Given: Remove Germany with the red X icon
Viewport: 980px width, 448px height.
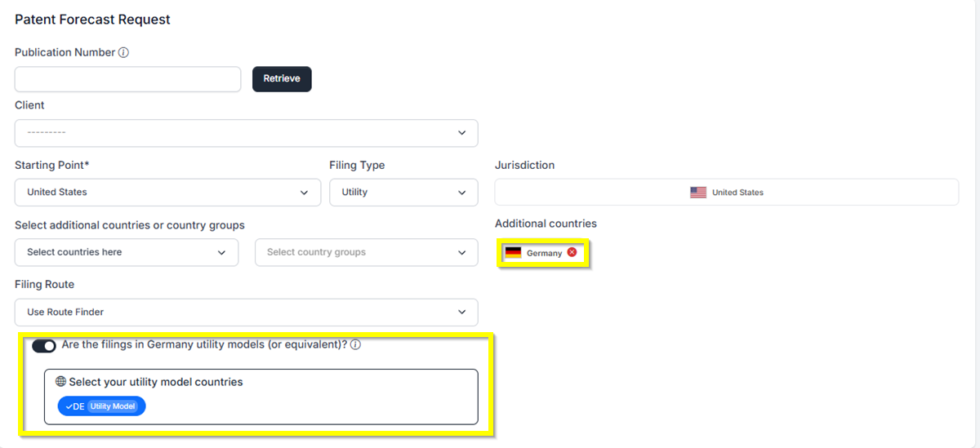Looking at the screenshot, I should tap(572, 252).
